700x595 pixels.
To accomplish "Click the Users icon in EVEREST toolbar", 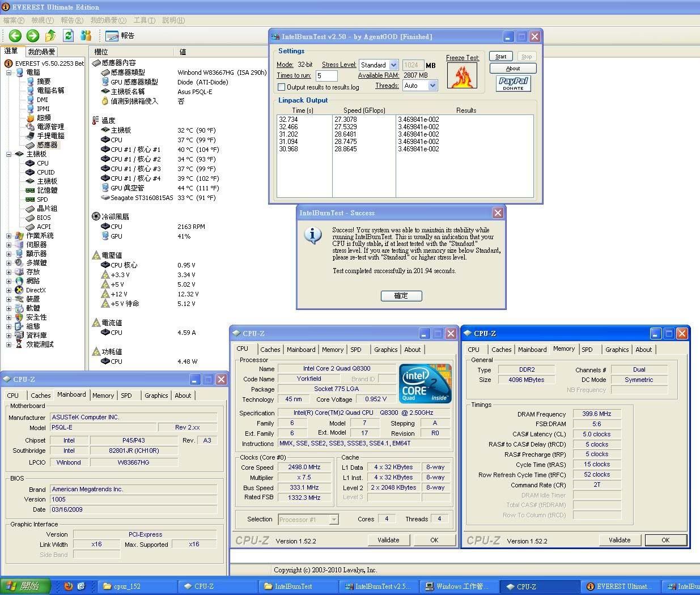I will 86,36.
